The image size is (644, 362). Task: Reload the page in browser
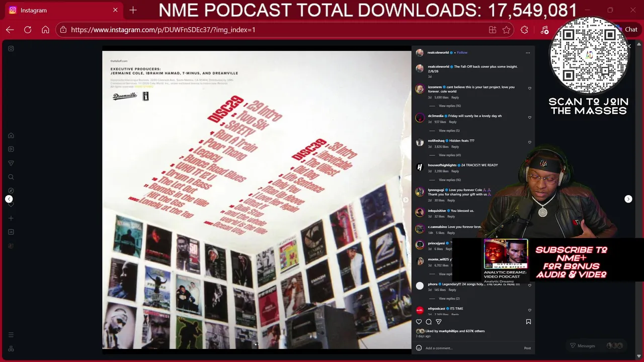coord(28,30)
